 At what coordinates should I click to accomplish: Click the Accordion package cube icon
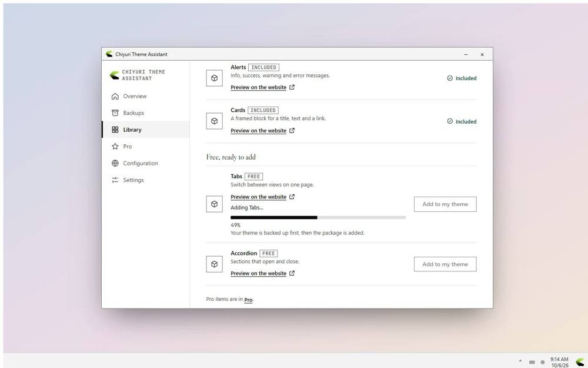coord(214,264)
